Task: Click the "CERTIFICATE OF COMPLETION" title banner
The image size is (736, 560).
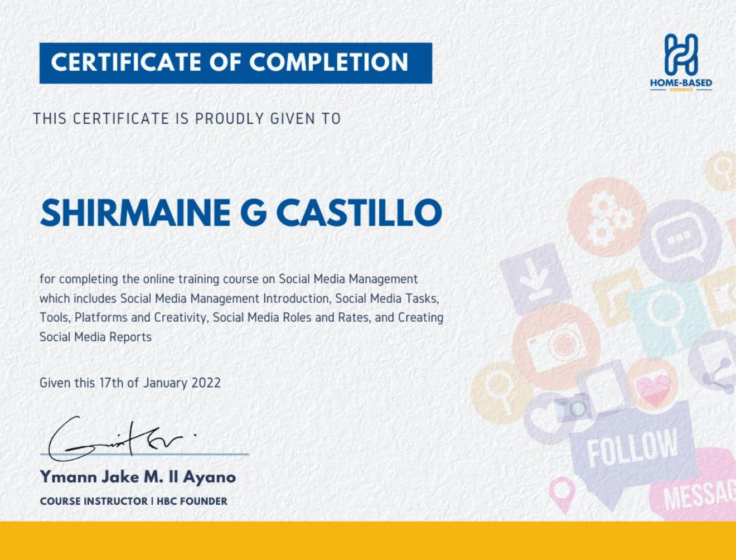Action: point(235,63)
